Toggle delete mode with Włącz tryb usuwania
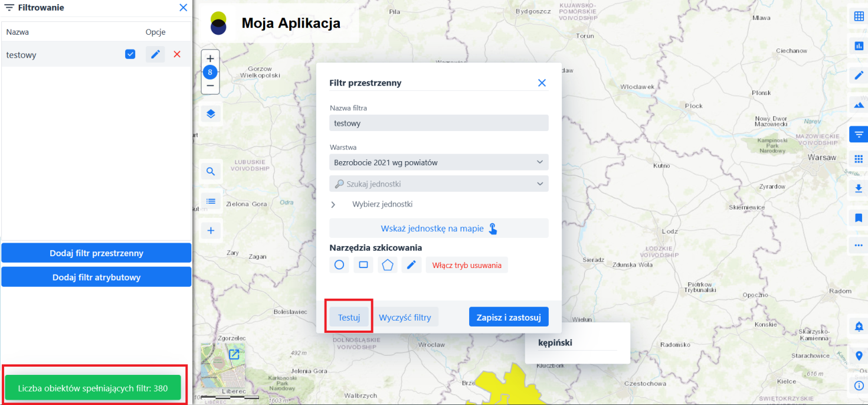The height and width of the screenshot is (405, 868). [x=467, y=265]
